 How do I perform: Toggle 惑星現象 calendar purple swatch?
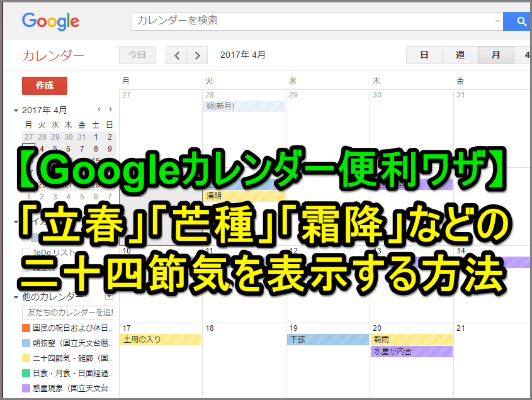26,388
